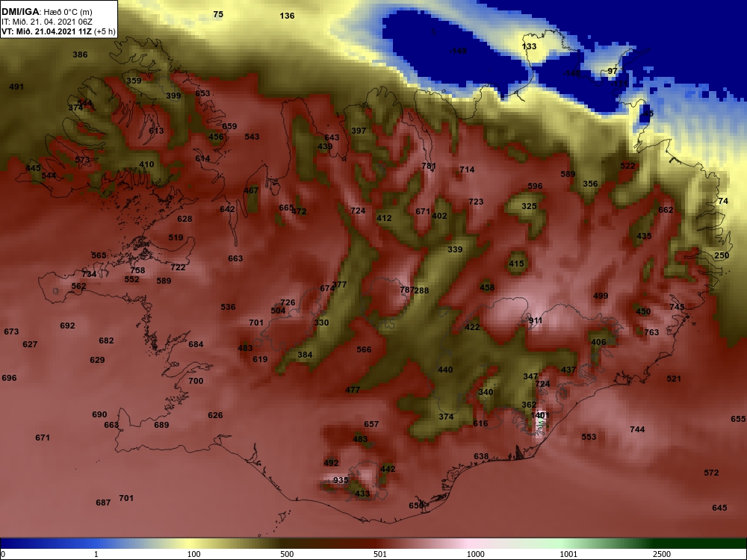
Task: Click the map value 136
Action: coord(287,16)
